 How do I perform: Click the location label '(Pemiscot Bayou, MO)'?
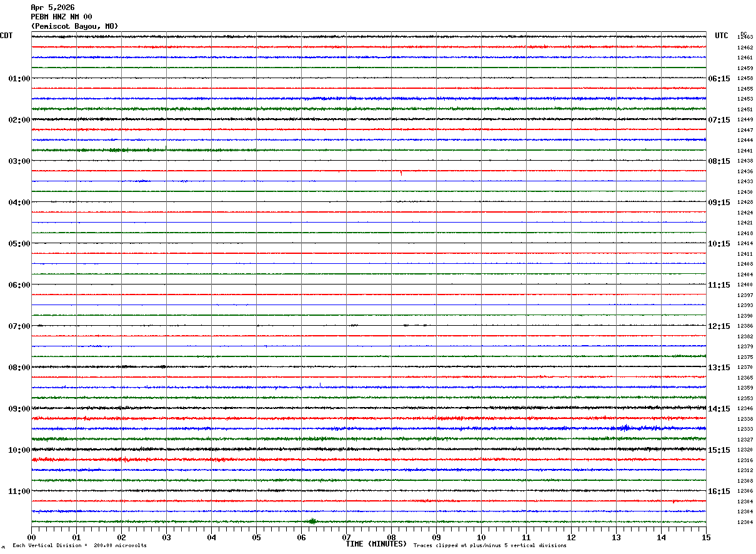[74, 26]
